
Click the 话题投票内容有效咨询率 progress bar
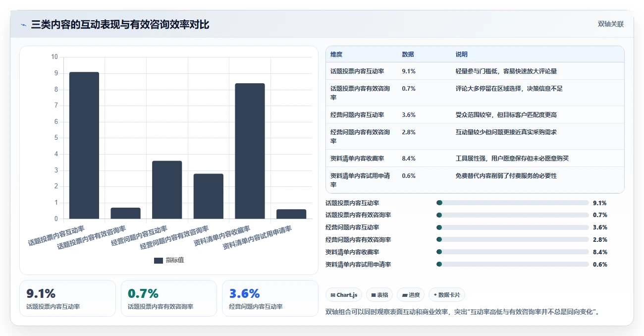[512, 215]
